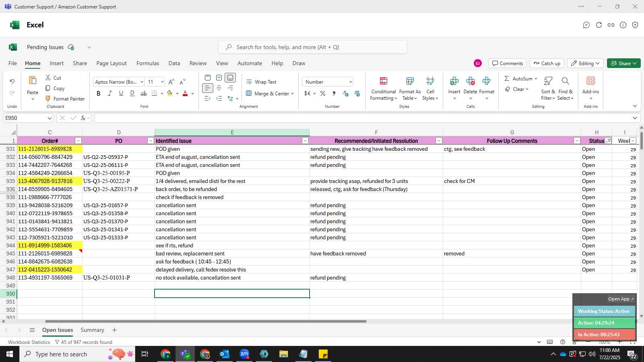Toggle Wrap Text on selected cell

click(261, 82)
